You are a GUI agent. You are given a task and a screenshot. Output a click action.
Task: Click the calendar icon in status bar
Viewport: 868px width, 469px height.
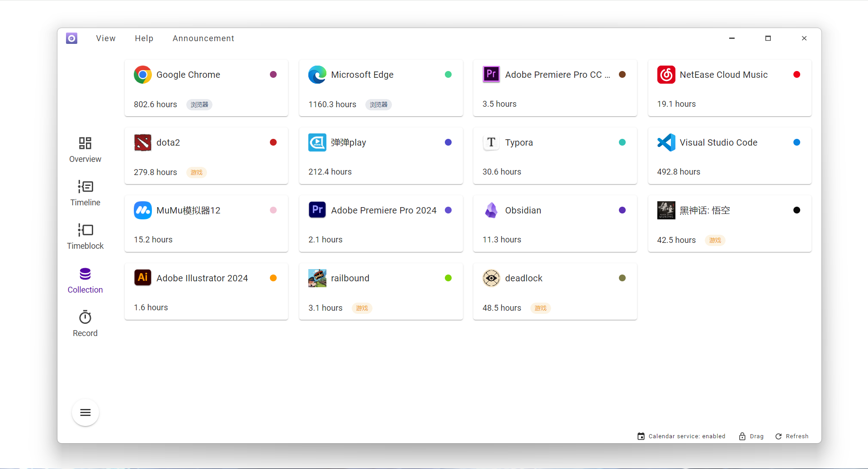pyautogui.click(x=641, y=436)
